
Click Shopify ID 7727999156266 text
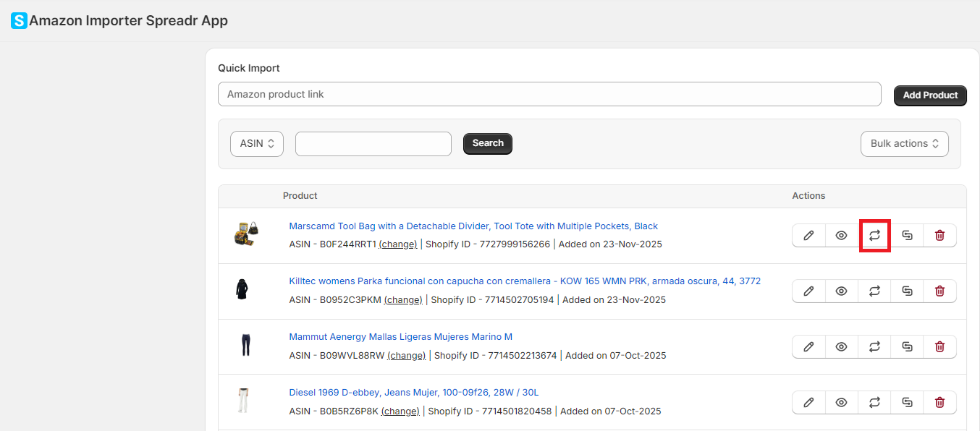(x=488, y=244)
